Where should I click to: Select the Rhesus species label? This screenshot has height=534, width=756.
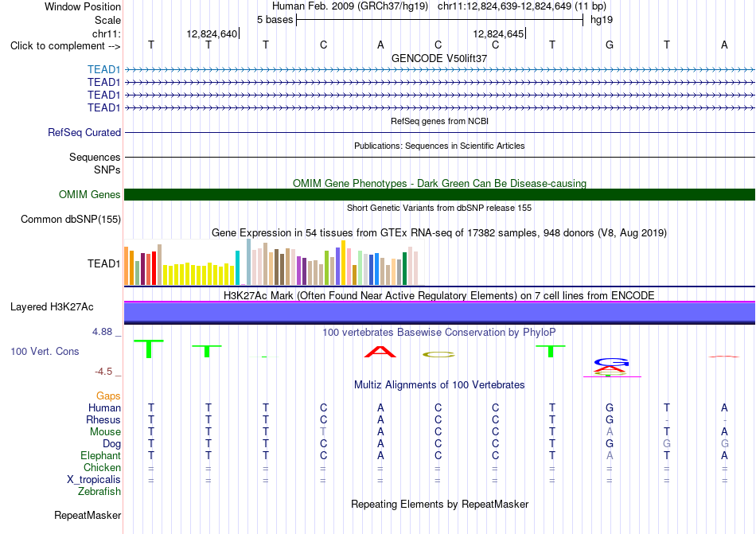[x=103, y=419]
